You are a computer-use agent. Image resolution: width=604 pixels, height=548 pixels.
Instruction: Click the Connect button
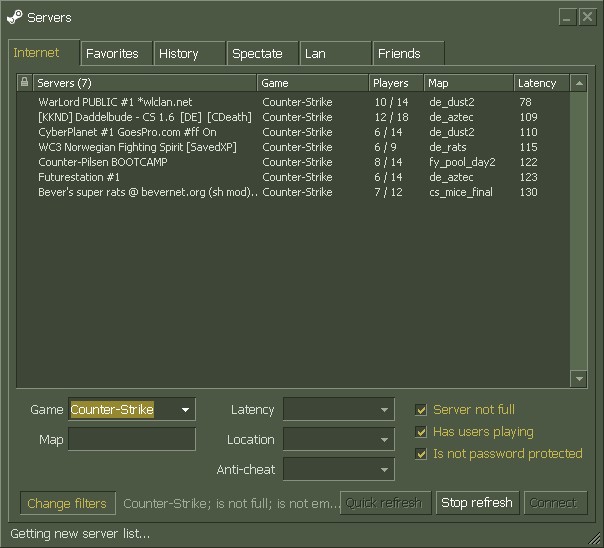click(555, 503)
